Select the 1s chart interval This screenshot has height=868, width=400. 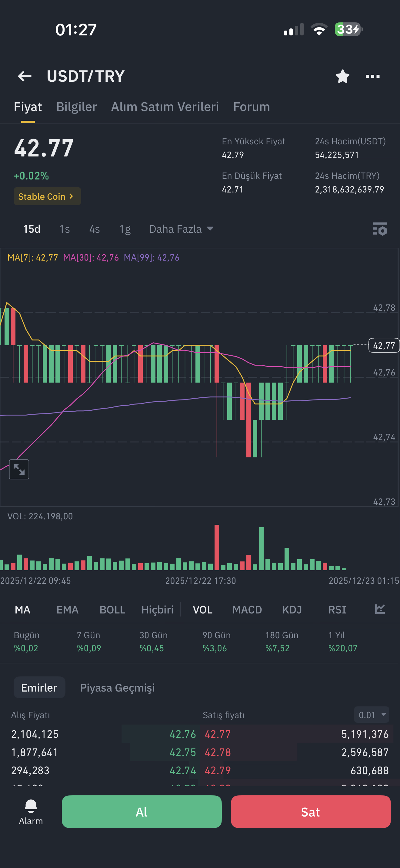click(65, 229)
